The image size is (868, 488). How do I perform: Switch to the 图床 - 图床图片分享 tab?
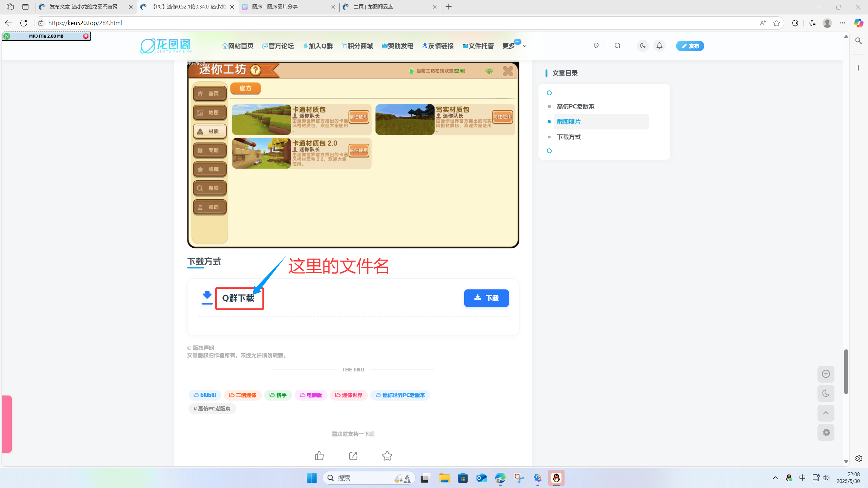tap(288, 7)
